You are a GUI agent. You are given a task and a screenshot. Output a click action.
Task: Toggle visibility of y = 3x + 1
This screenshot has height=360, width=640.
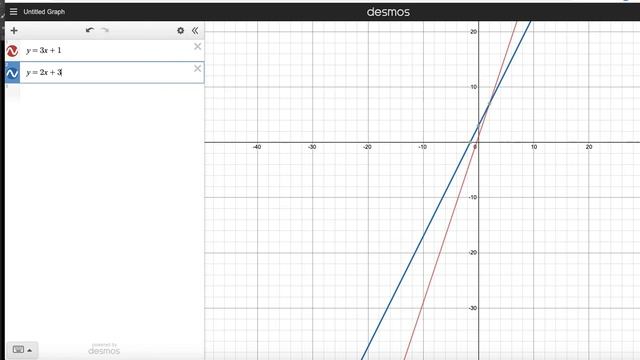click(x=12, y=51)
